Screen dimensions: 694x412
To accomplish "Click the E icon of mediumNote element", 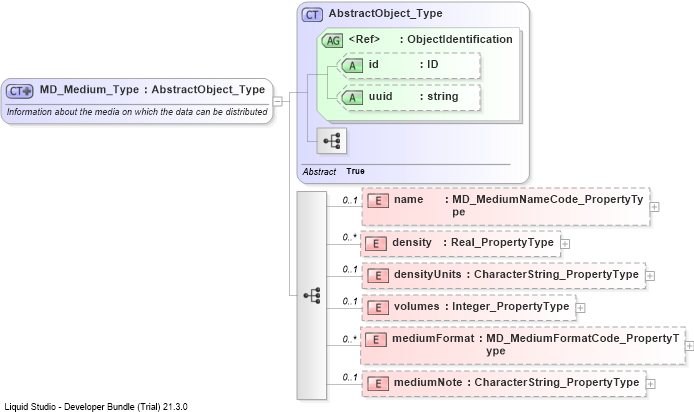I will pyautogui.click(x=378, y=384).
